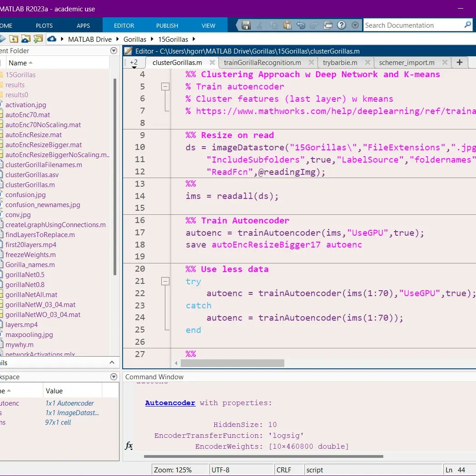Image resolution: width=476 pixels, height=476 pixels.
Task: Select the 1x1 Autoencoder workspace value
Action: 69,403
